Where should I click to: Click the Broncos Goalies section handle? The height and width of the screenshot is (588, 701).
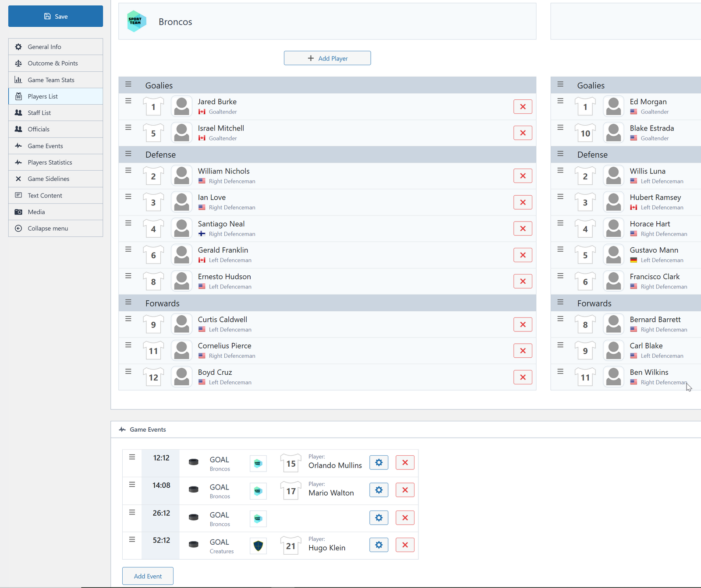click(128, 85)
